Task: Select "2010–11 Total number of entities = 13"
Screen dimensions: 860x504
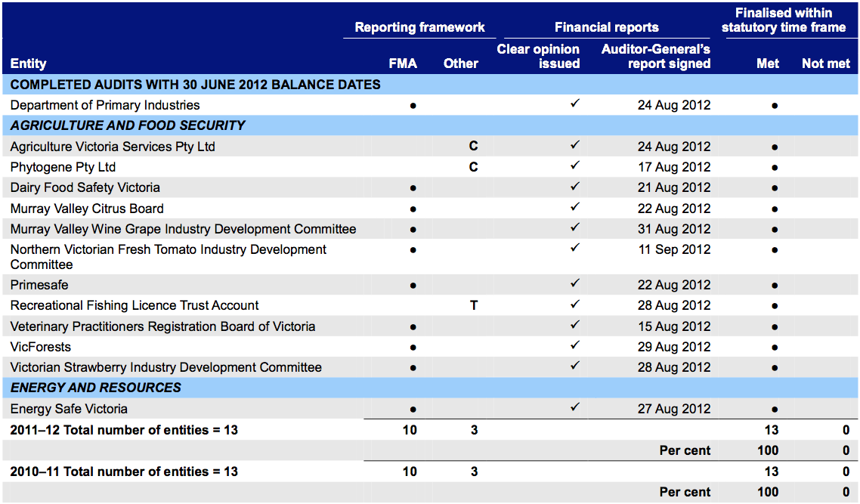Action: 124,472
